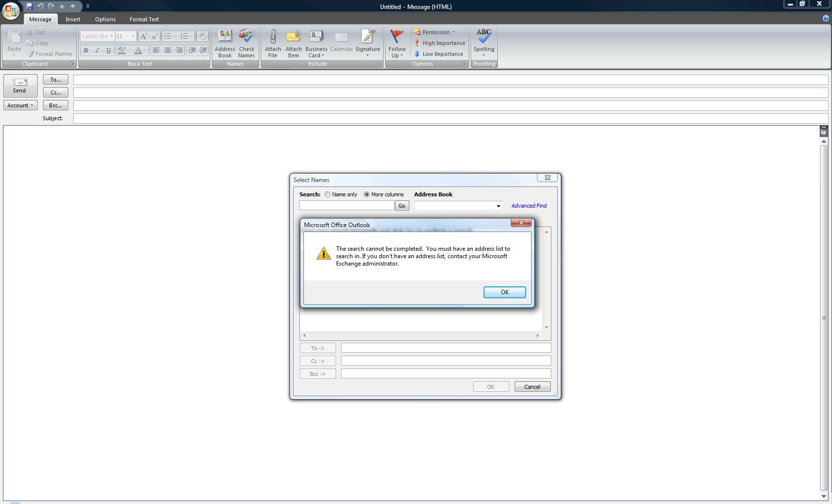Click the Cc... button in message header

coord(55,92)
